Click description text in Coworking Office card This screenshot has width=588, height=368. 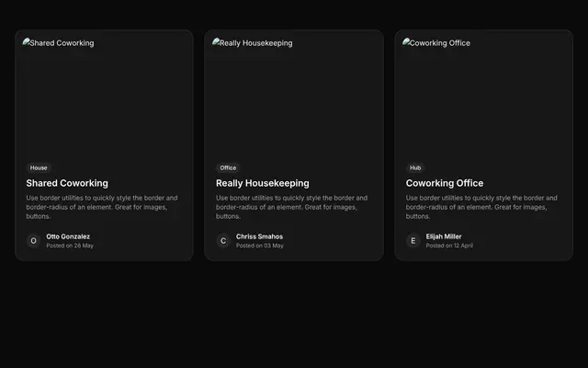point(481,207)
